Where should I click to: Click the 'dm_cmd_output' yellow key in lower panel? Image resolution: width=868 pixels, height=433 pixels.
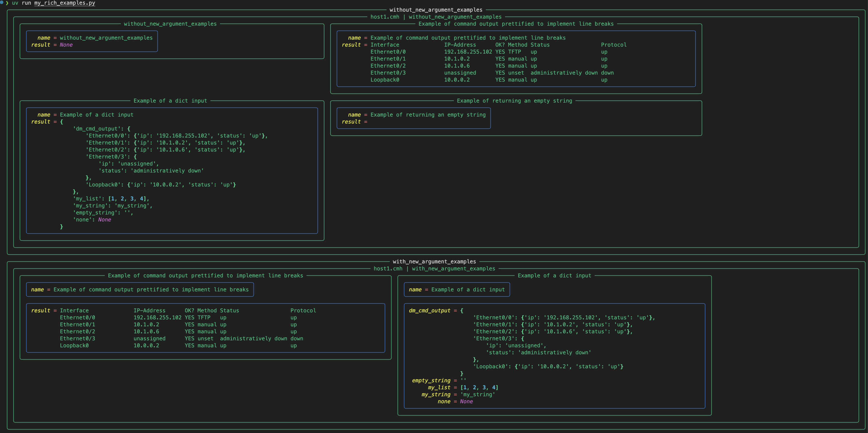[x=429, y=311]
